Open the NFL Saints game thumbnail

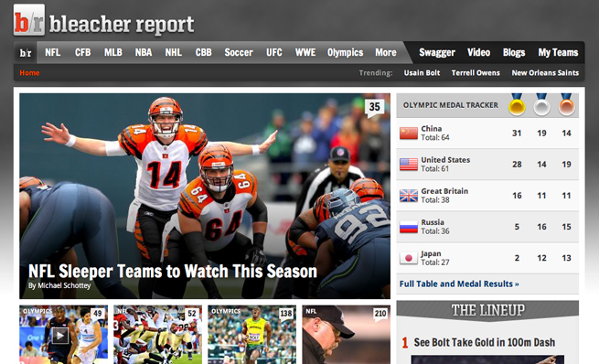click(157, 335)
